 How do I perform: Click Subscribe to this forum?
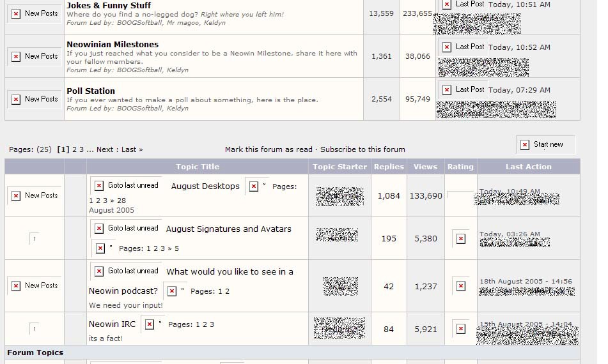point(362,149)
